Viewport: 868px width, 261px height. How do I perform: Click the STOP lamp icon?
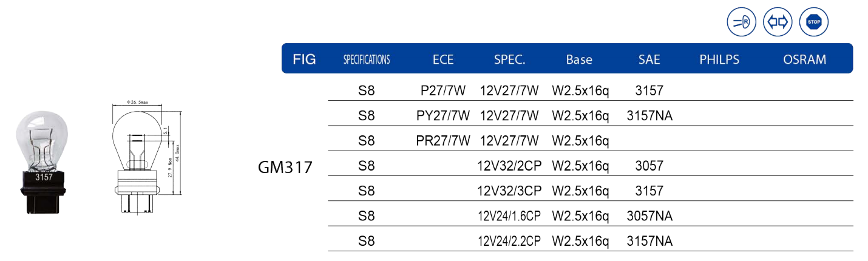pyautogui.click(x=814, y=22)
